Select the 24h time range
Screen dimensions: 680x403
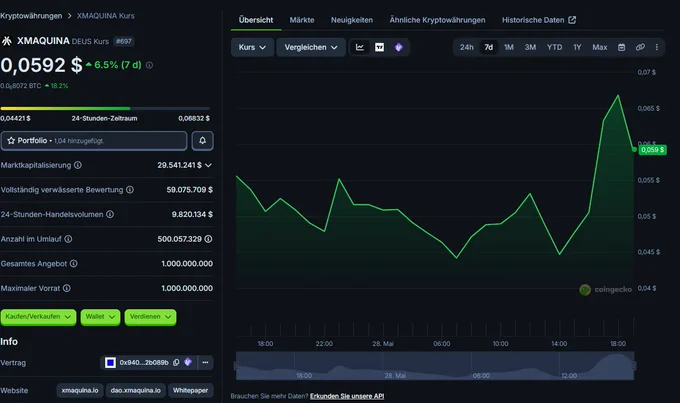coord(467,47)
